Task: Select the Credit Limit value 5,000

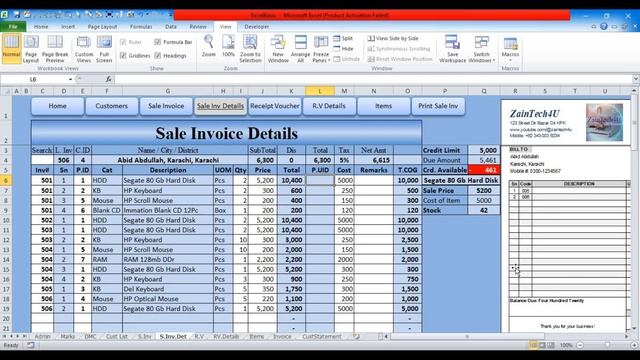Action: tap(484, 150)
